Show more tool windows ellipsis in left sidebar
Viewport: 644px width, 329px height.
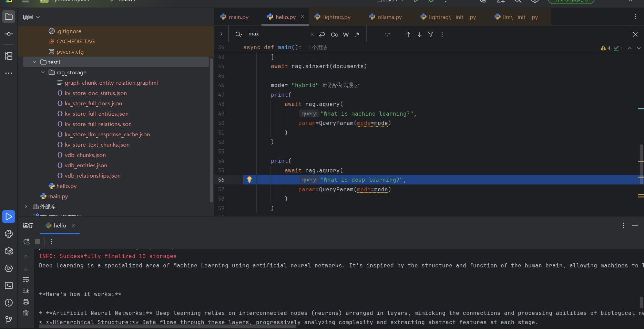coord(9,73)
